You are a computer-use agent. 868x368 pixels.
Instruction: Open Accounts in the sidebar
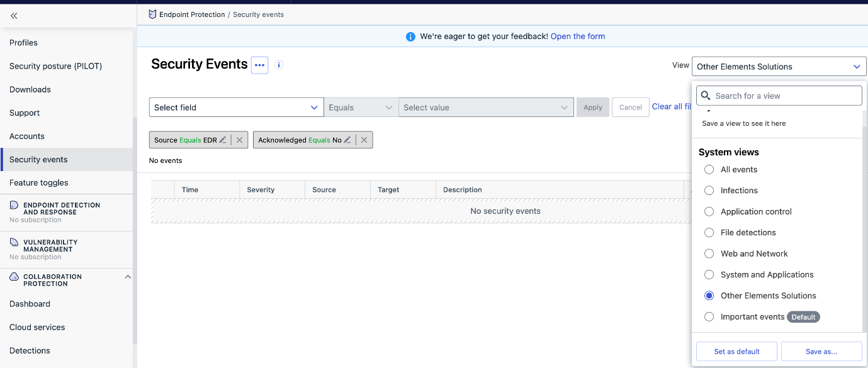pyautogui.click(x=27, y=136)
